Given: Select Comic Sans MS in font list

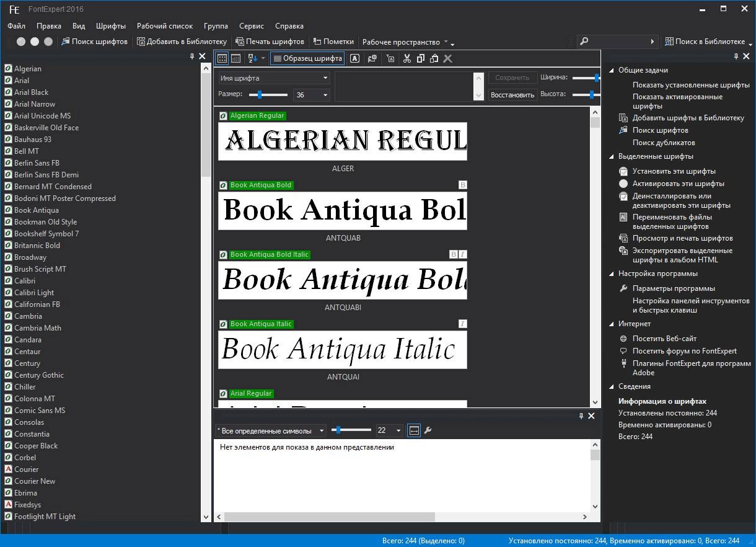Looking at the screenshot, I should click(x=40, y=411).
